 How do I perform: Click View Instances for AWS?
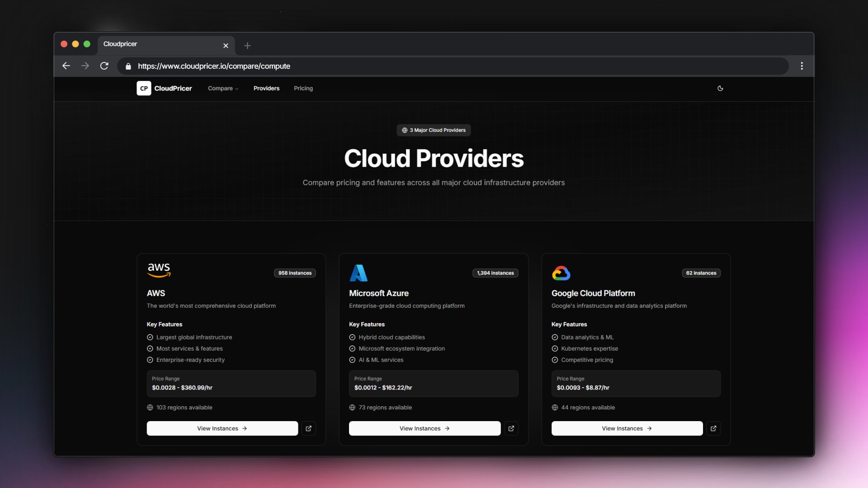(x=222, y=428)
